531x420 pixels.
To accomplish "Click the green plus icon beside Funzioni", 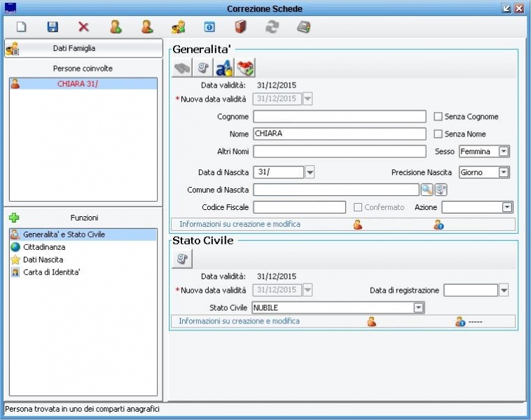I will coord(14,218).
